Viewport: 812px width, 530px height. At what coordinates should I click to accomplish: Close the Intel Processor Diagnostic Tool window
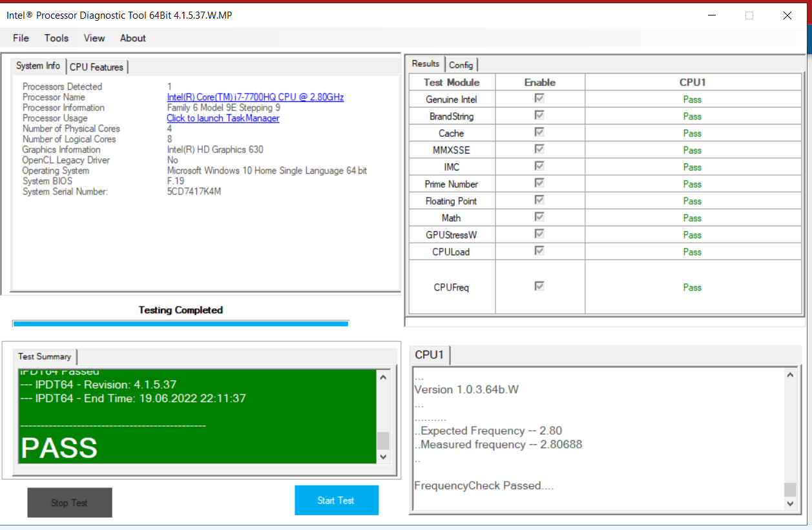tap(787, 15)
